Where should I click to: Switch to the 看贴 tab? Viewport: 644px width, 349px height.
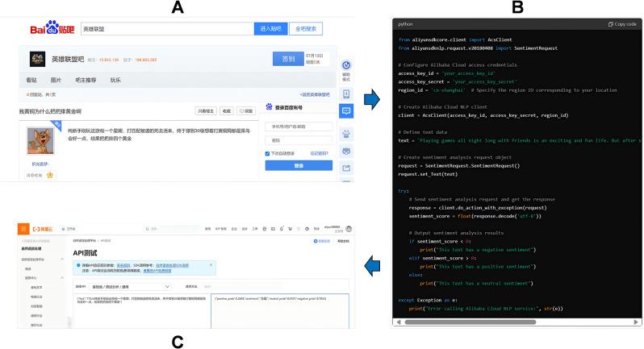tap(31, 80)
